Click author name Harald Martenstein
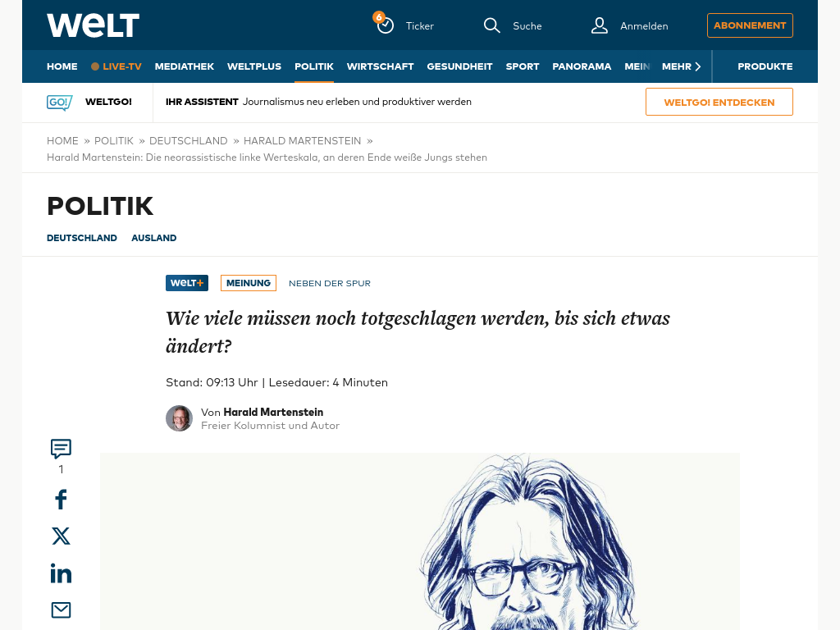 (273, 412)
